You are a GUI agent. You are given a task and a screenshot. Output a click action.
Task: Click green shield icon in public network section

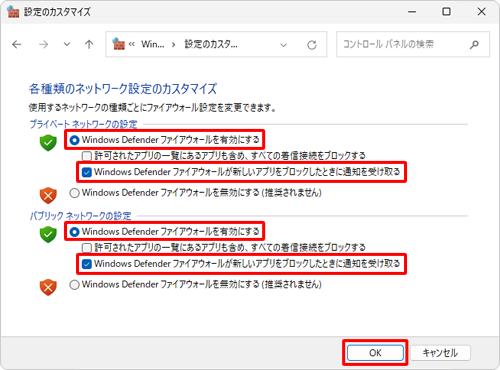(x=48, y=235)
